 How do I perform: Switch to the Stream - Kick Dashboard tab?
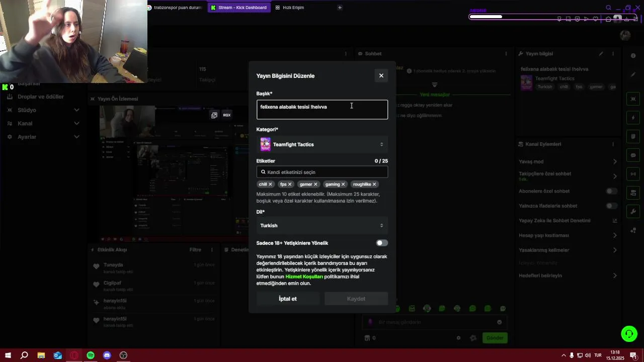pos(239,8)
